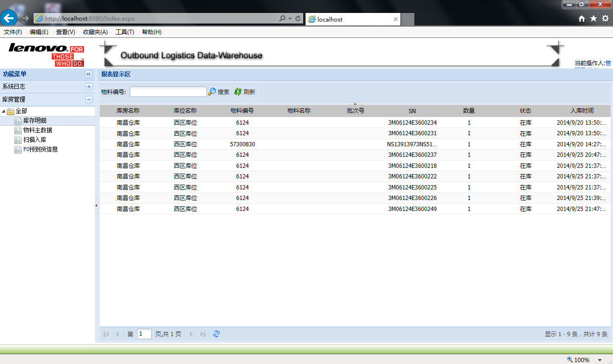Open PO预到货信息 tree item

click(40, 149)
